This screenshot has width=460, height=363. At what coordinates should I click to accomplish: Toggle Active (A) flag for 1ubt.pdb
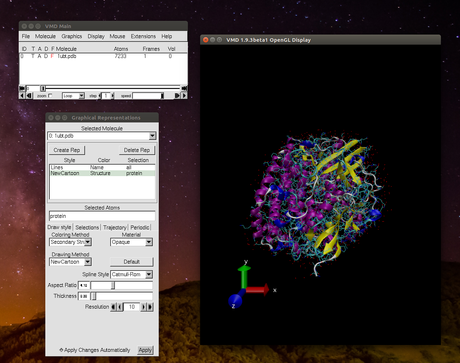coord(39,56)
